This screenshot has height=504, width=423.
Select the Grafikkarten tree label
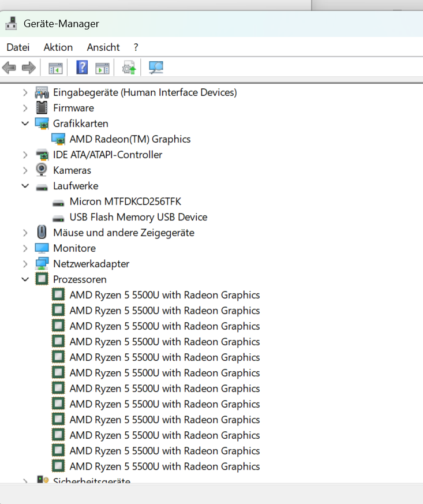(81, 124)
